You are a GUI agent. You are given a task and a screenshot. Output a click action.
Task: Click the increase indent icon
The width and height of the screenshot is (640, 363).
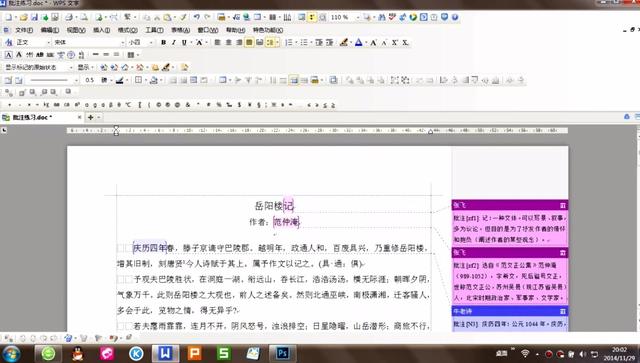329,42
